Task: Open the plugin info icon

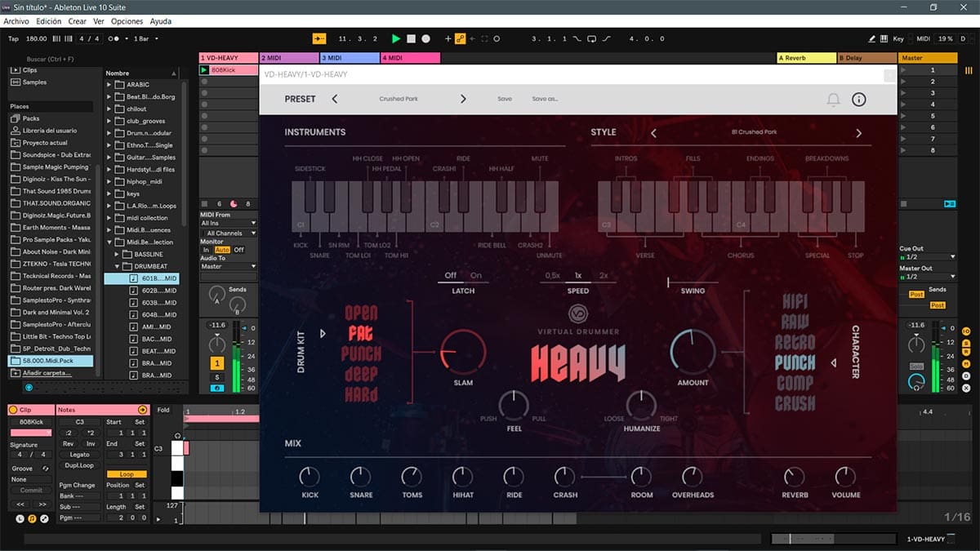Action: click(x=859, y=100)
